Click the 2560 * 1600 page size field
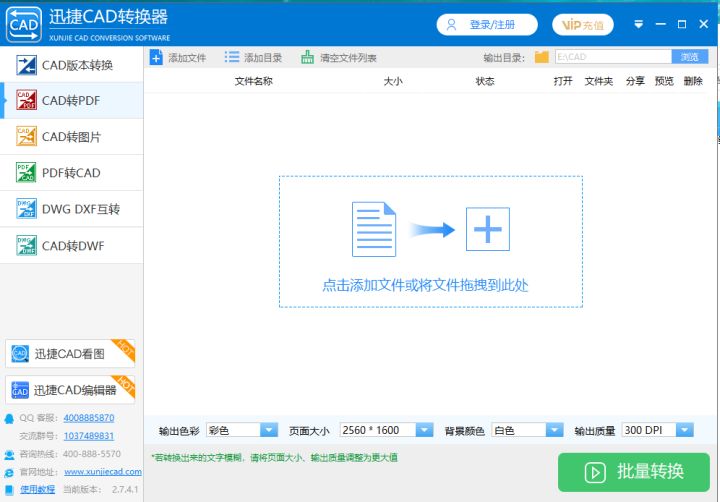This screenshot has width=720, height=502. coord(387,430)
